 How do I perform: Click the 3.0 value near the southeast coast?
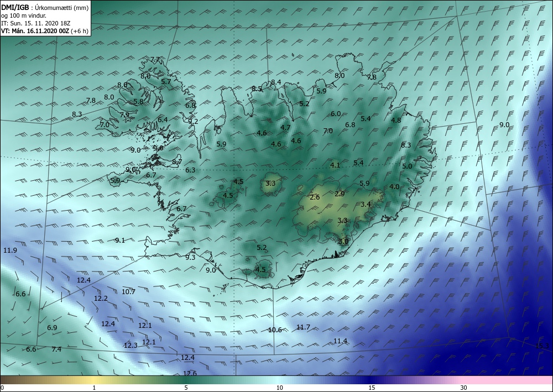point(343,242)
